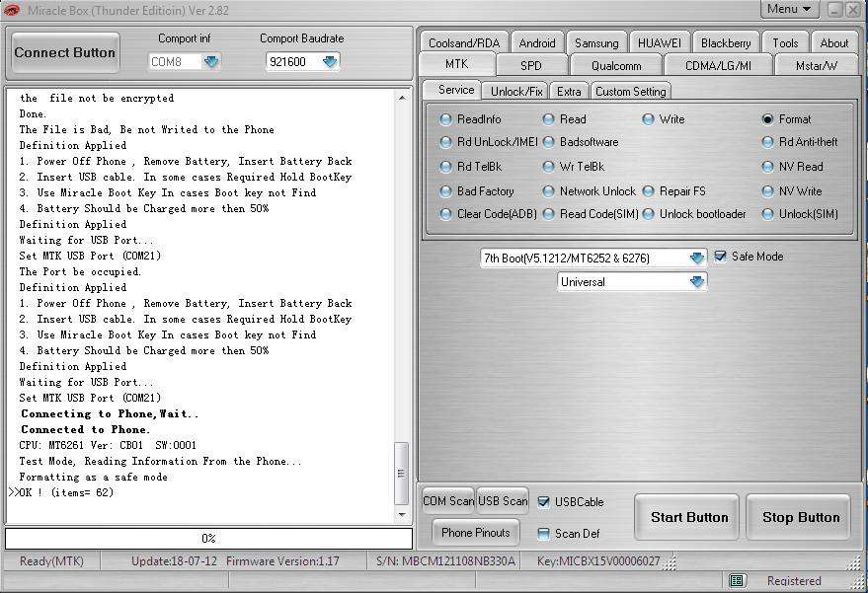The width and height of the screenshot is (868, 593).
Task: Click the S/N: MBCM121108NB330A status entry
Action: click(445, 560)
